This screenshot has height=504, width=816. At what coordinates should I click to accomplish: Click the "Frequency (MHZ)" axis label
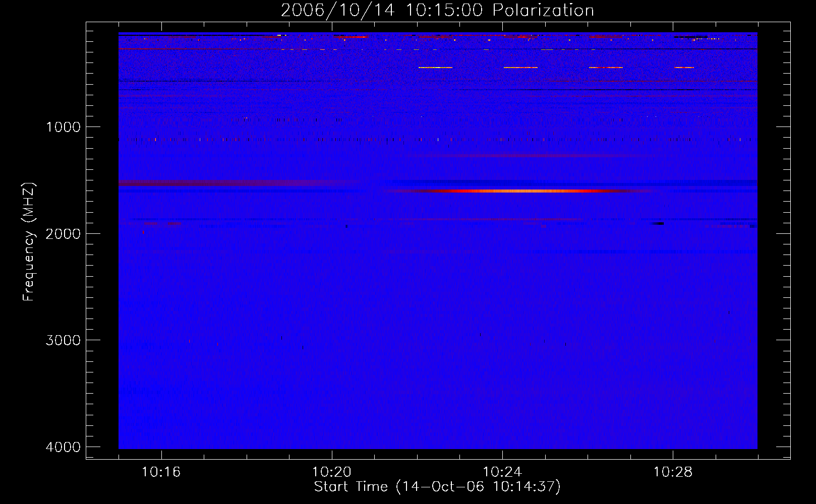point(29,242)
